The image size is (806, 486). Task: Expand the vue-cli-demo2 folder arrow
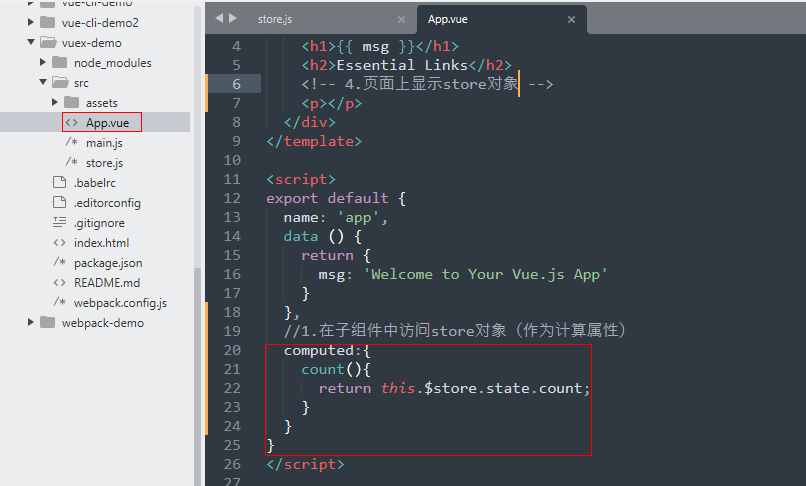click(x=30, y=22)
